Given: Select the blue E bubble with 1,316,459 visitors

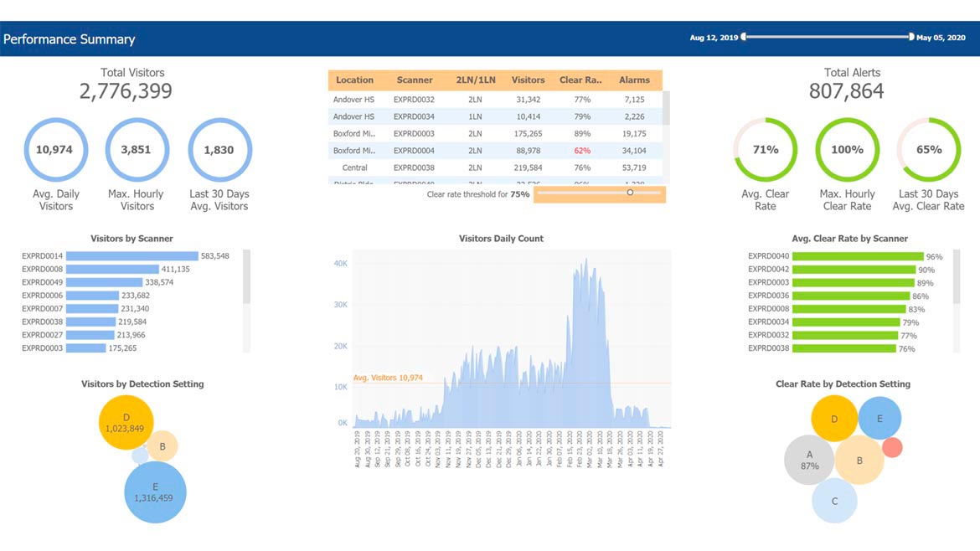Looking at the screenshot, I should pos(155,492).
